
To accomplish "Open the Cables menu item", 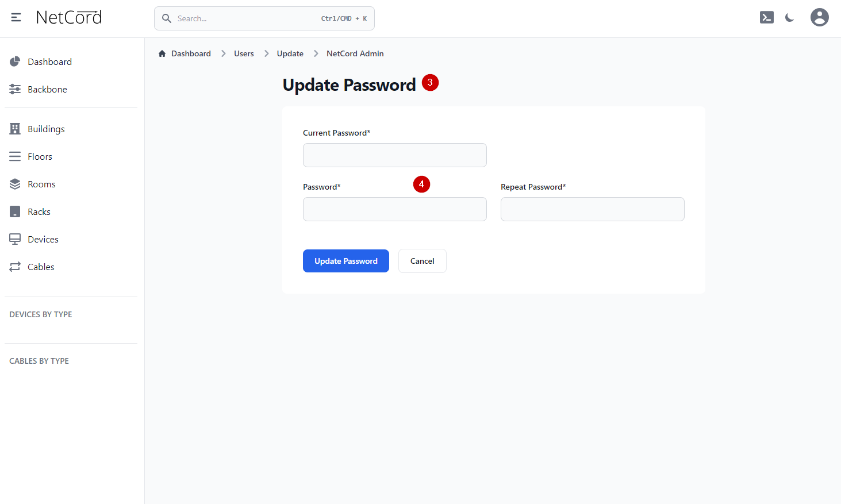I will [x=41, y=267].
